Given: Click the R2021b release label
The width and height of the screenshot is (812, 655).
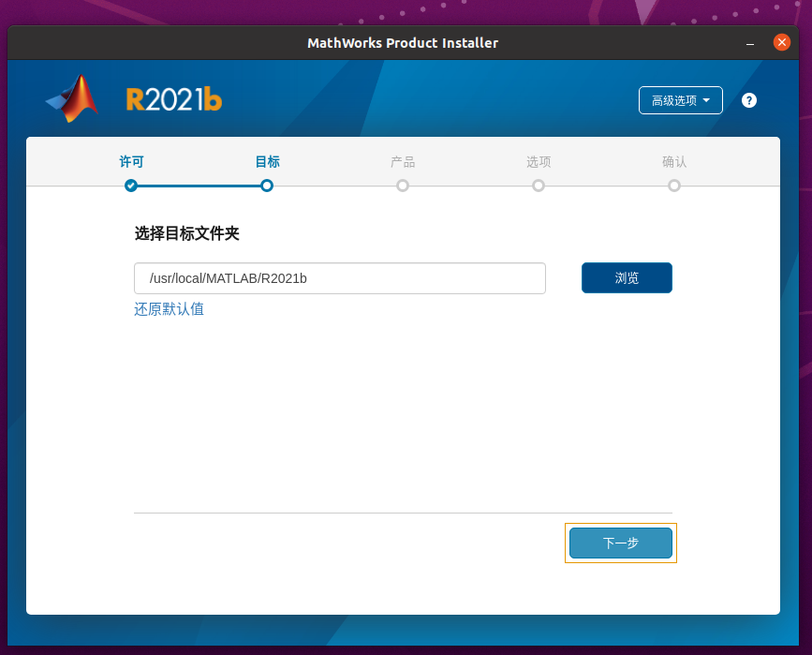Looking at the screenshot, I should point(174,99).
